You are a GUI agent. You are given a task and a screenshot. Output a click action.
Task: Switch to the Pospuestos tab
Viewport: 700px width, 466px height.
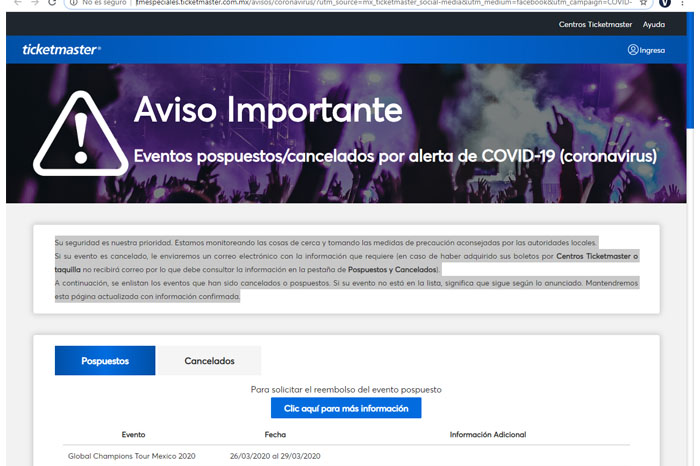tap(105, 360)
